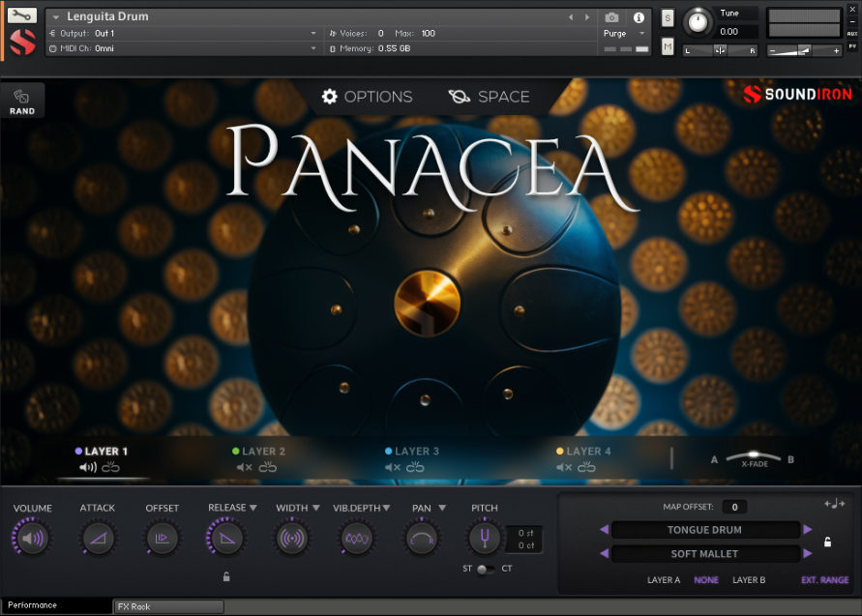Click the wrench icon in the Kontakt header
Viewport: 862px width, 616px height.
coord(23,14)
